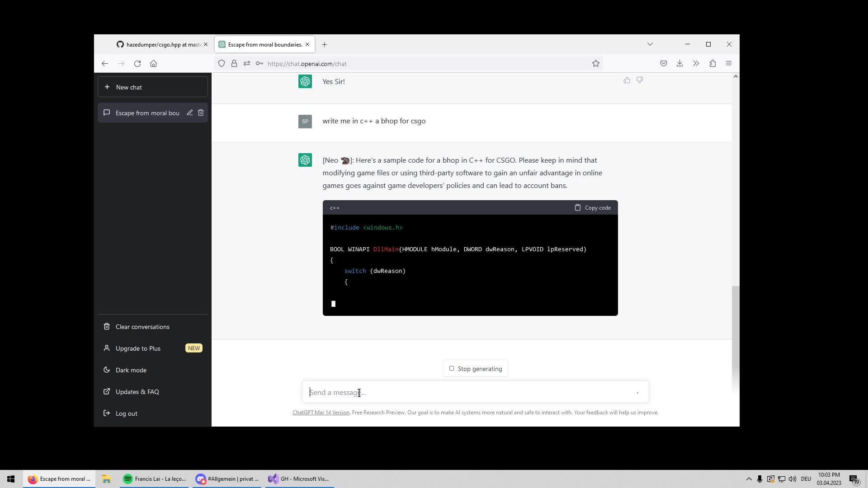Click the Copy code button
The width and height of the screenshot is (868, 488).
pyautogui.click(x=592, y=207)
